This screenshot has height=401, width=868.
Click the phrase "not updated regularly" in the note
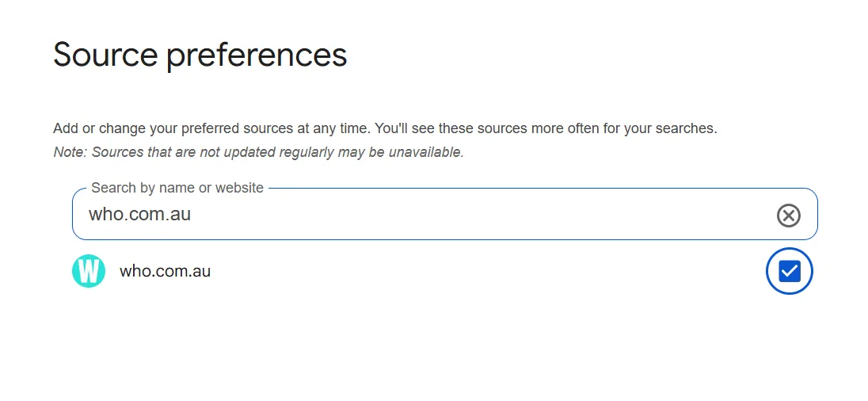click(x=265, y=152)
